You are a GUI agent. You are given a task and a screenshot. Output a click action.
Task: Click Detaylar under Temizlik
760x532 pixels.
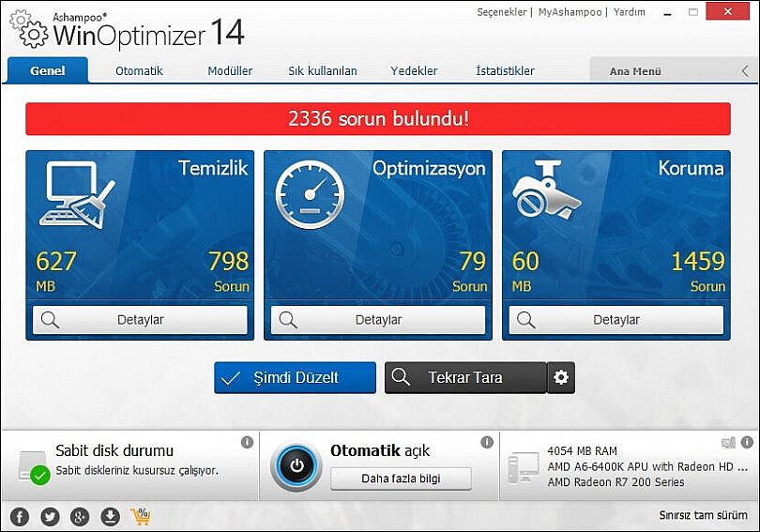140,320
